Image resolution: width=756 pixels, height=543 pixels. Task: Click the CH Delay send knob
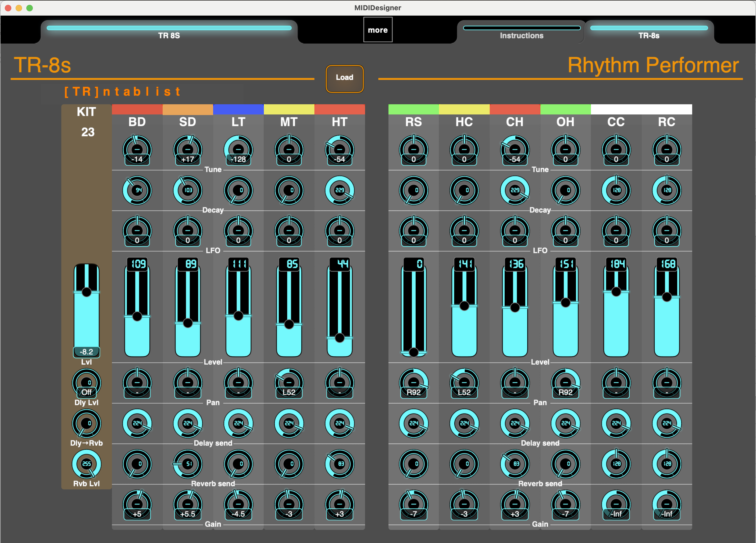[x=515, y=424]
